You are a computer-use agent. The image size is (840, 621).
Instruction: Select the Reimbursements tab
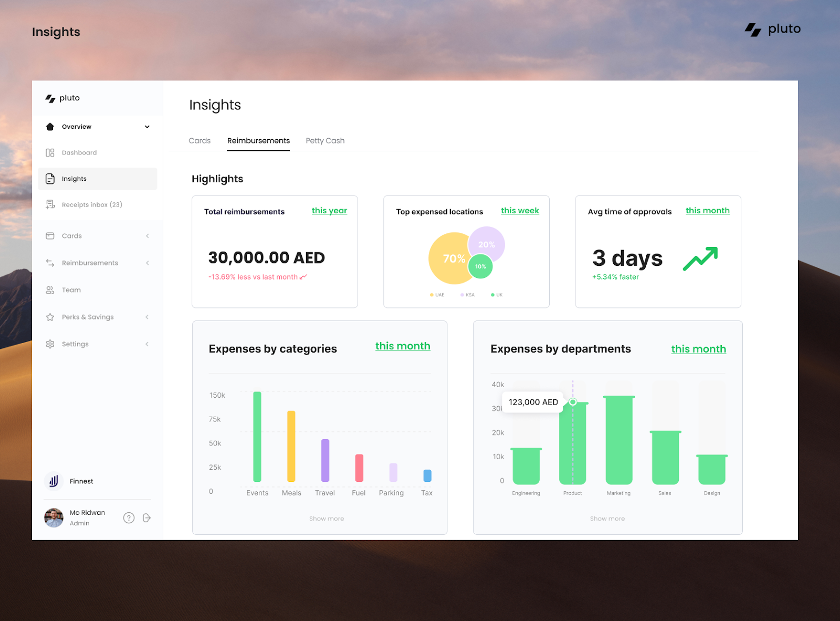pyautogui.click(x=258, y=141)
